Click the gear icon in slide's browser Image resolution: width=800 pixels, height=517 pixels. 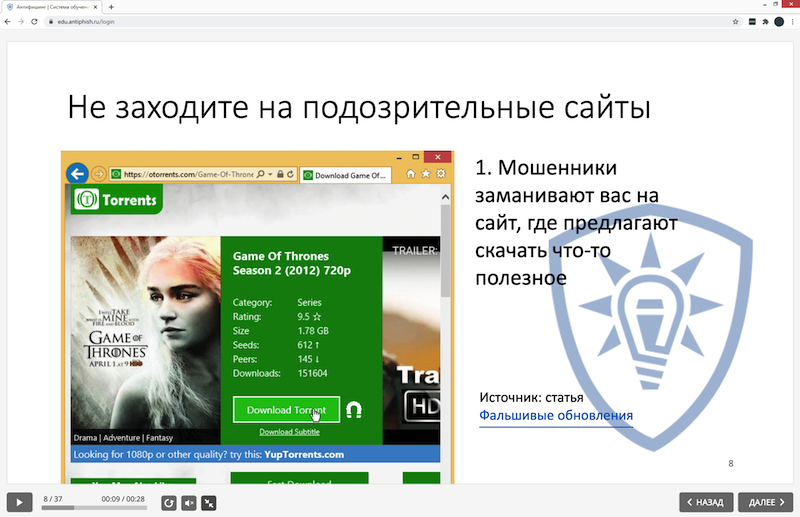[441, 174]
